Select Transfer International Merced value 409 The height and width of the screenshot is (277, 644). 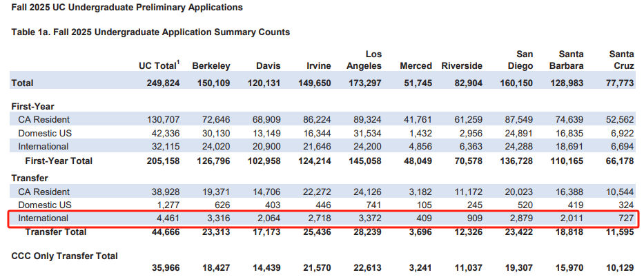pos(425,218)
